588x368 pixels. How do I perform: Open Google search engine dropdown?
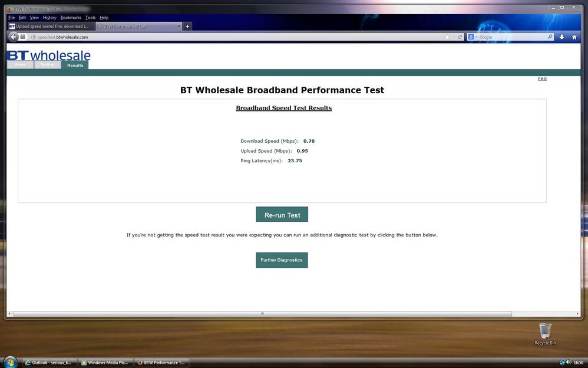[x=473, y=37]
